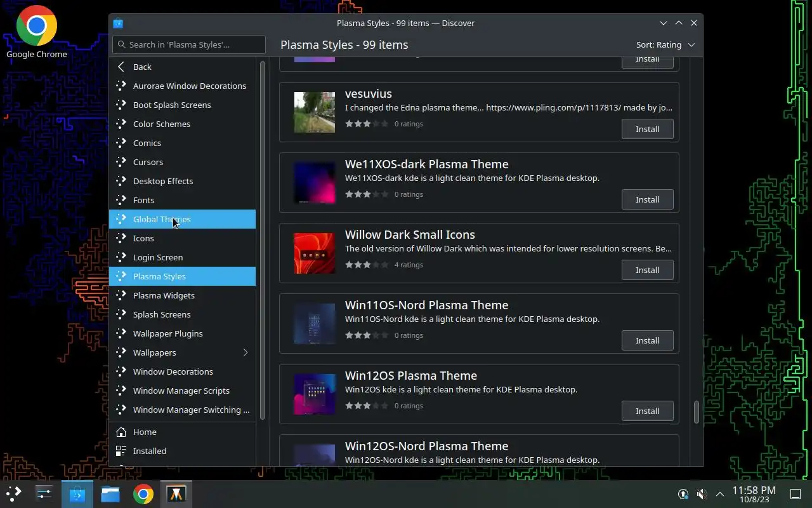812x508 pixels.
Task: Click the Win12OS-Nord Plasma Theme title
Action: click(426, 446)
